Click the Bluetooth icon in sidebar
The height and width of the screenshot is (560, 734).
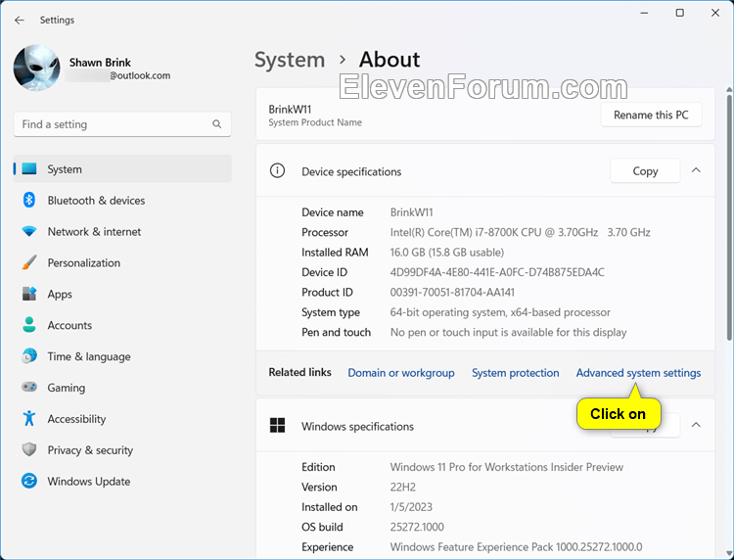(29, 200)
